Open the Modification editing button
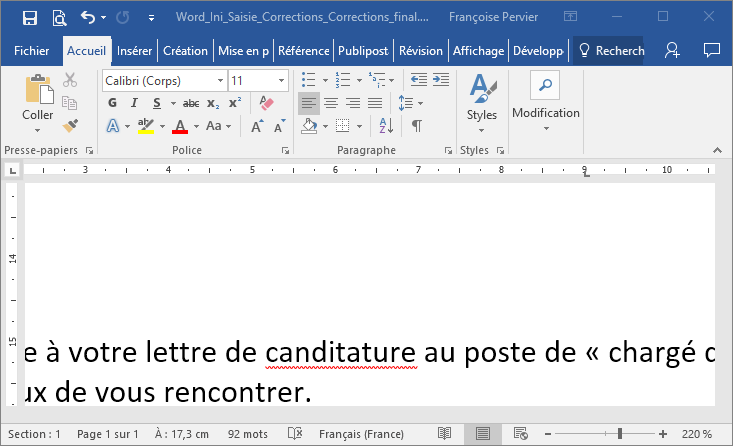Image resolution: width=733 pixels, height=446 pixels. pyautogui.click(x=545, y=100)
